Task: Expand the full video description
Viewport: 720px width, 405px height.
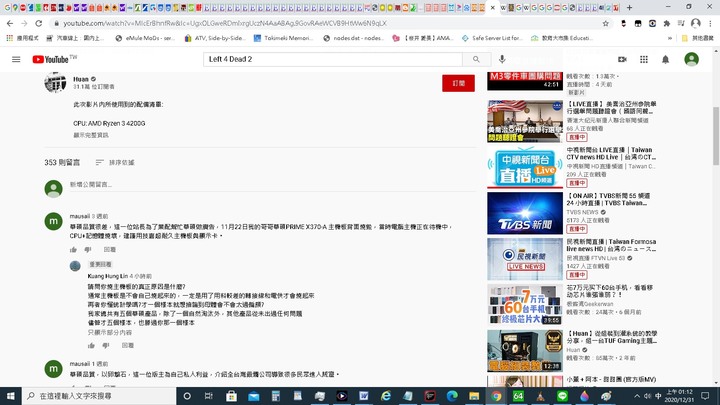Action: [x=91, y=135]
